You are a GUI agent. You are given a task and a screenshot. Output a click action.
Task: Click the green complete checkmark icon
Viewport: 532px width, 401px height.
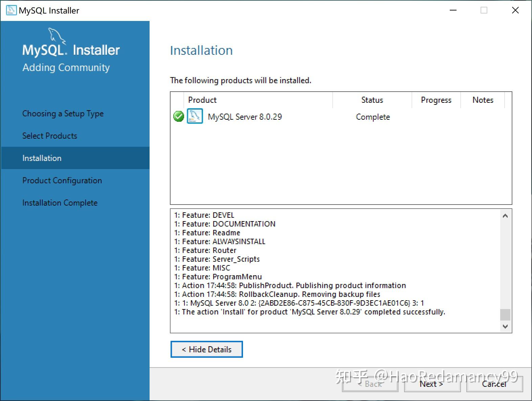[x=178, y=116]
